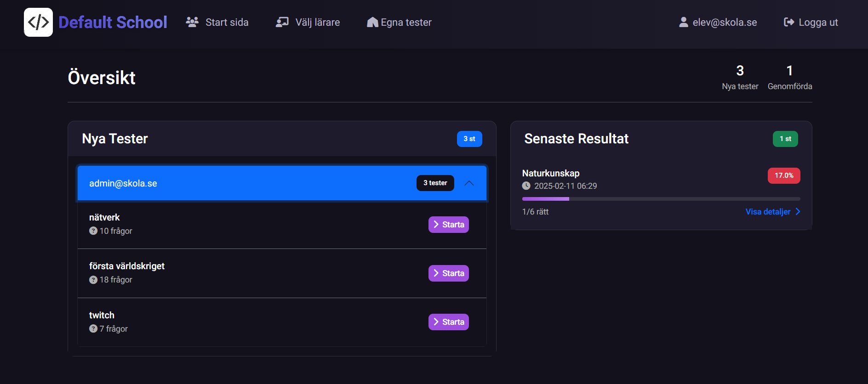Screen dimensions: 868x384
Task: Collapse the admin@skola.se section with chevron
Action: pyautogui.click(x=469, y=183)
